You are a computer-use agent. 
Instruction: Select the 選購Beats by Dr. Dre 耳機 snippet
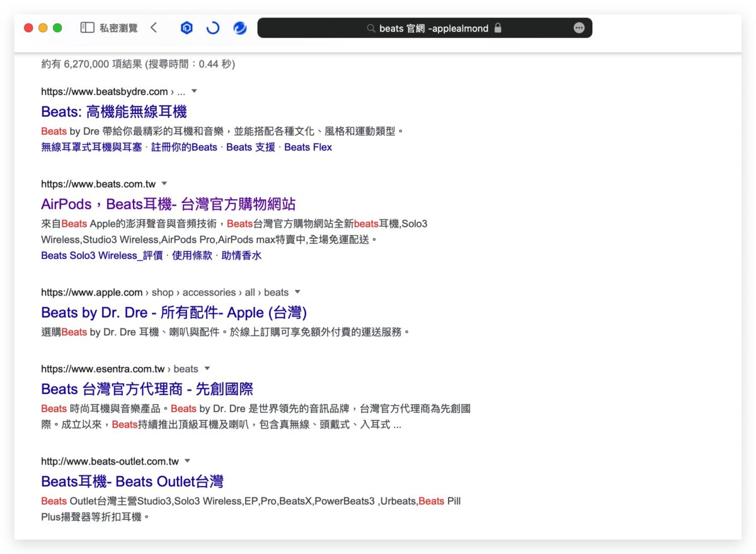[226, 332]
